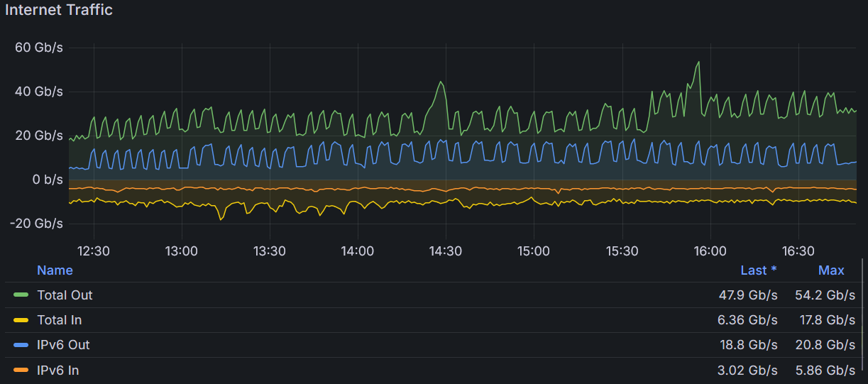Screen dimensions: 868x384
Task: Click the blue IPv6 Out legend color indicator
Action: (21, 345)
